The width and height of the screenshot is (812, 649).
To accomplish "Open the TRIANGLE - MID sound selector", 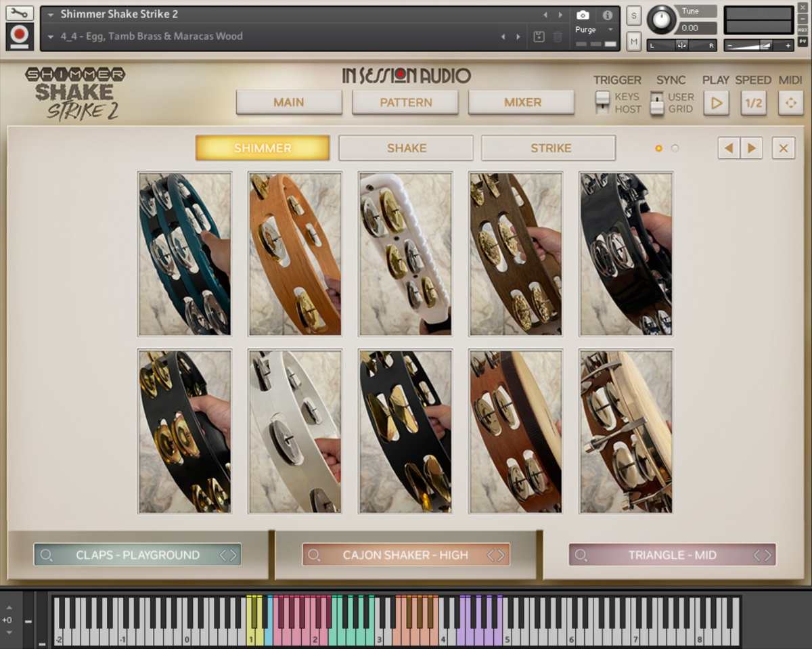I will [x=672, y=555].
